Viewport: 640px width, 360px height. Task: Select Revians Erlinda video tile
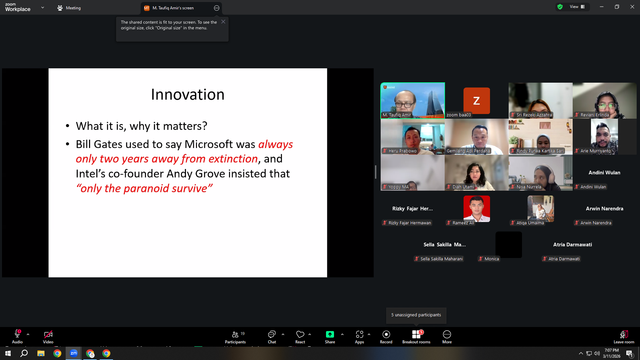[604, 100]
